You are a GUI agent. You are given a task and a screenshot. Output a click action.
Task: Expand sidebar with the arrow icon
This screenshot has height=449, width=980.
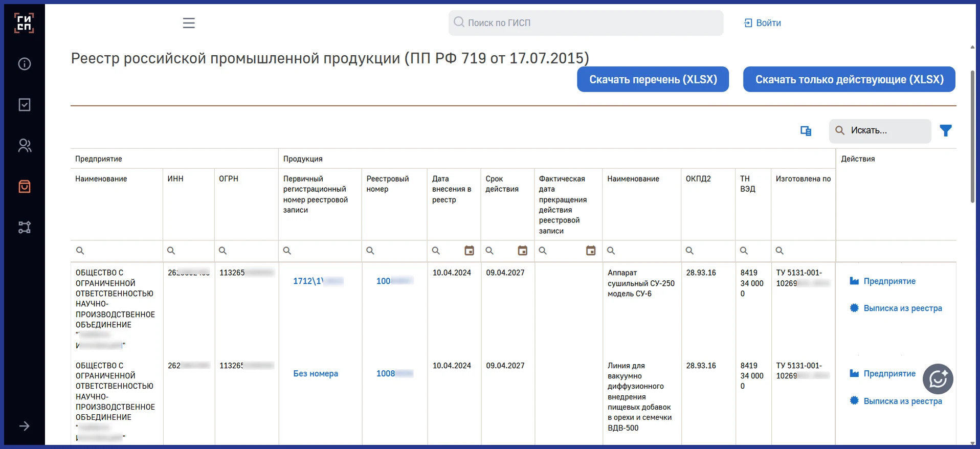click(25, 426)
